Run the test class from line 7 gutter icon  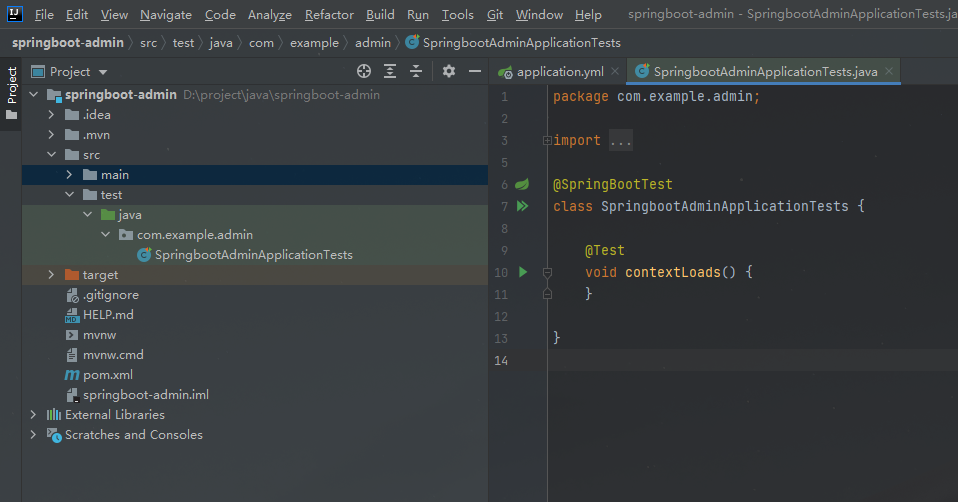[x=522, y=206]
